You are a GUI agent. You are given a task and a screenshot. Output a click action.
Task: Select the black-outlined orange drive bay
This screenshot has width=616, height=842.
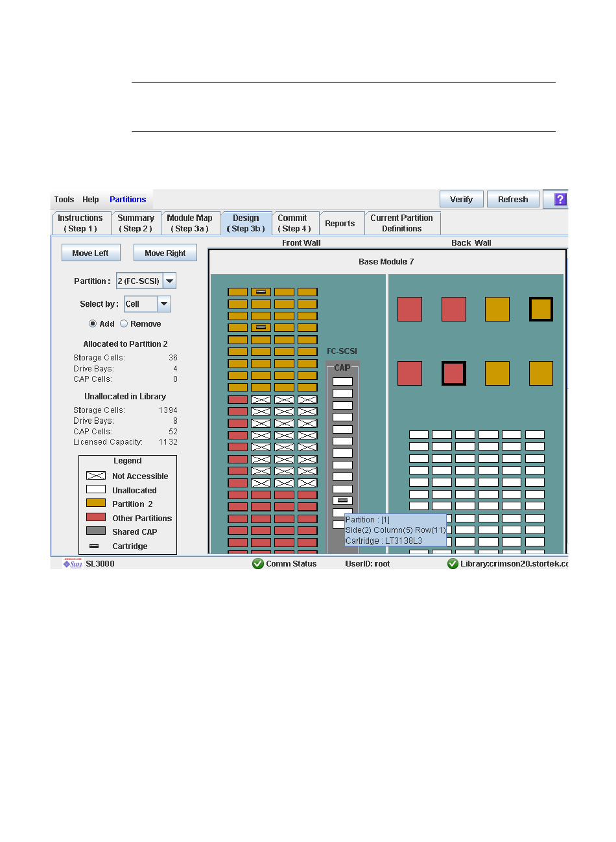tap(541, 309)
